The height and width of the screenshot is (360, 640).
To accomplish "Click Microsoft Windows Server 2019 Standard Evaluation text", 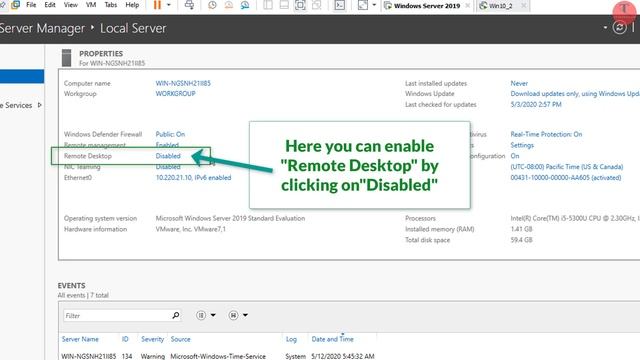I will point(230,218).
